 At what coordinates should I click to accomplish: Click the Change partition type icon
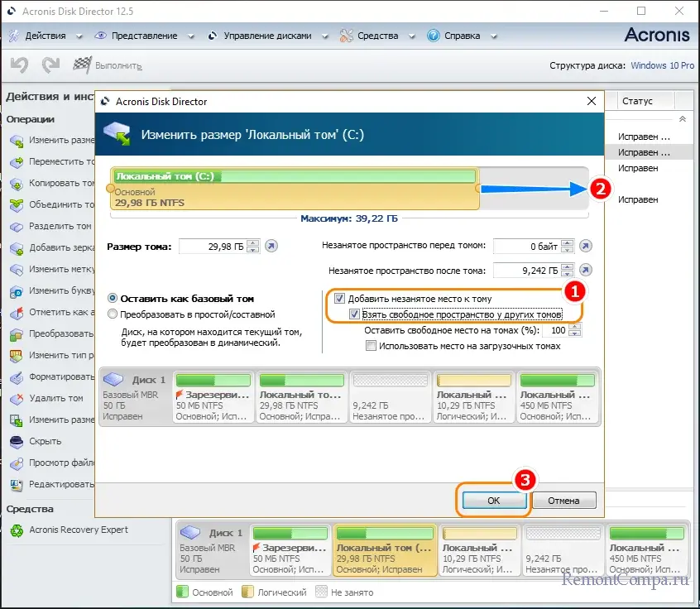tap(17, 356)
